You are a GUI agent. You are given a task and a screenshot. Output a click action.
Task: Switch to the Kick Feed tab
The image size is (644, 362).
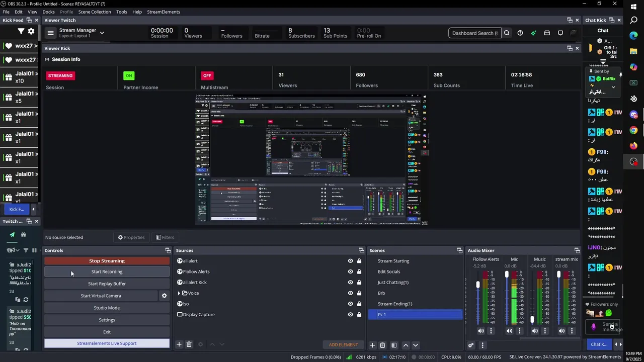17,209
